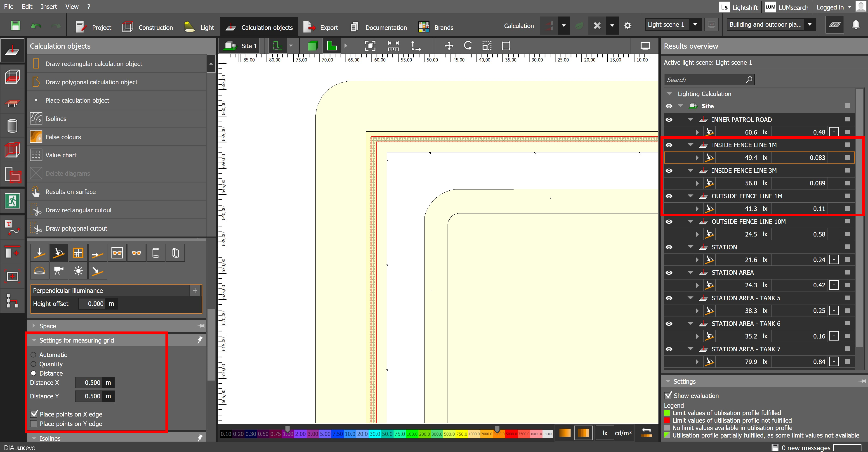Click the 10.0 blue colour scale swatch
The height and width of the screenshot is (452, 868).
(350, 434)
